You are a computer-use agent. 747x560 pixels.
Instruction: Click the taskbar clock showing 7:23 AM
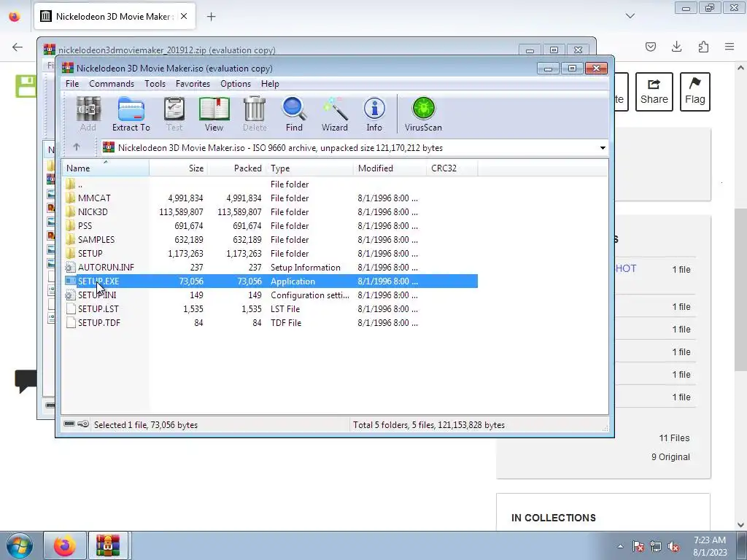710,546
